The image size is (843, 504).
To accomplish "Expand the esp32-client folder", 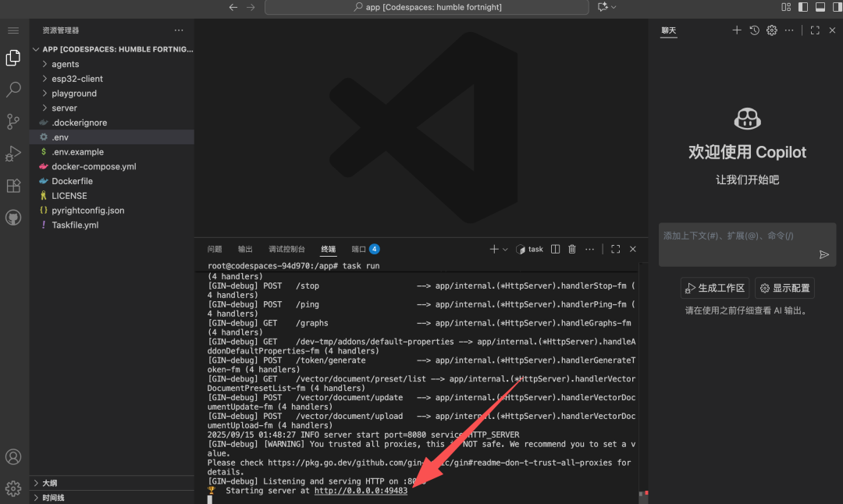I will [76, 79].
